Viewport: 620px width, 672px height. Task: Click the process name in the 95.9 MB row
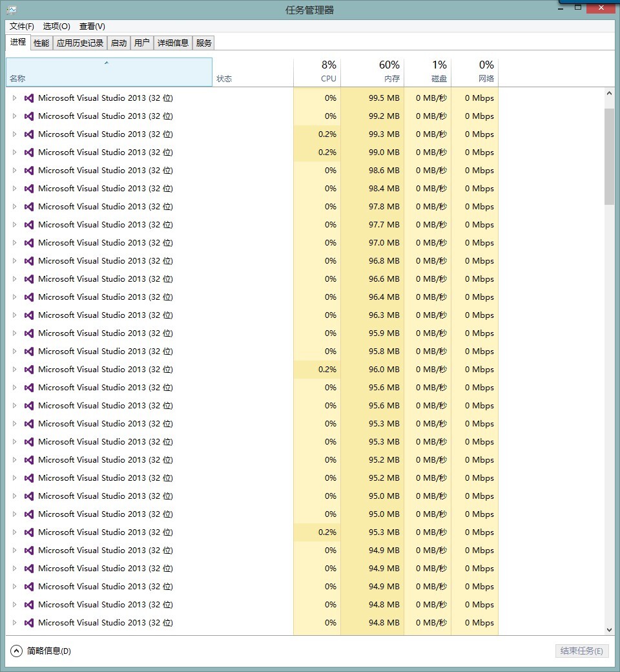click(x=105, y=333)
